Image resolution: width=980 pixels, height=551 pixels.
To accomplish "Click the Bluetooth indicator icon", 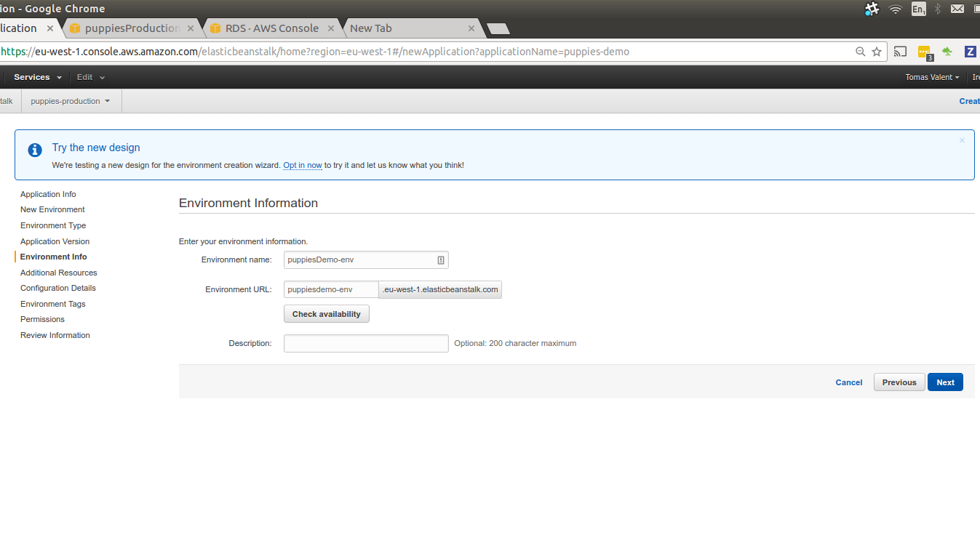I will click(x=938, y=9).
